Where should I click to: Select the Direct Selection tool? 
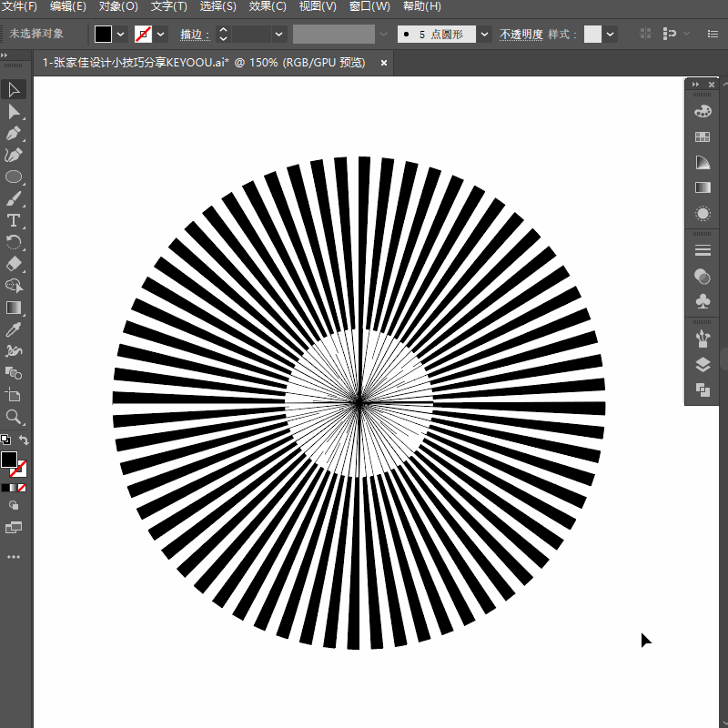pos(14,112)
